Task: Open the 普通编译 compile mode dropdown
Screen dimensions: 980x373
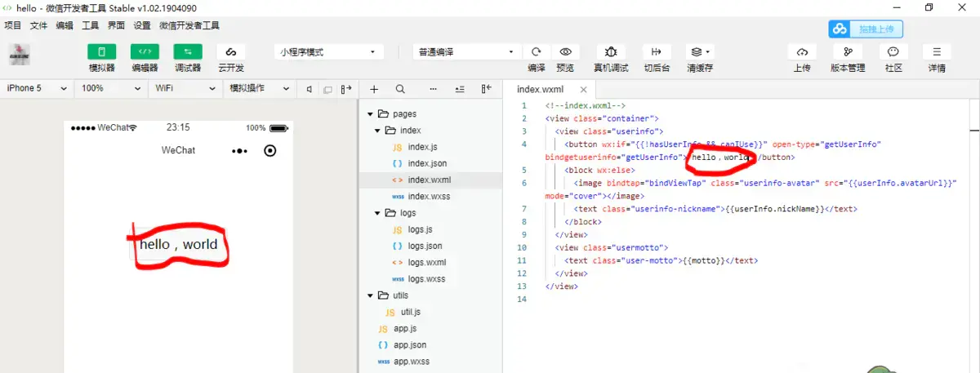Action: [x=467, y=51]
